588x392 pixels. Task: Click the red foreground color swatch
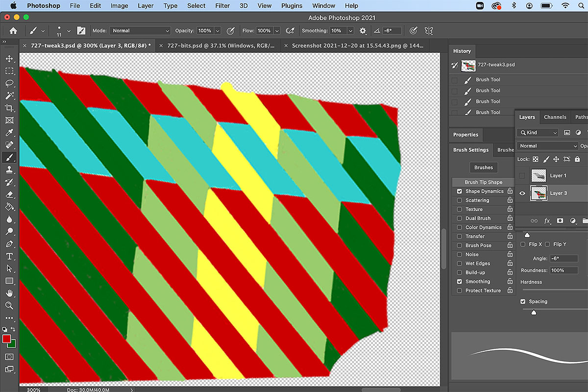(x=7, y=339)
